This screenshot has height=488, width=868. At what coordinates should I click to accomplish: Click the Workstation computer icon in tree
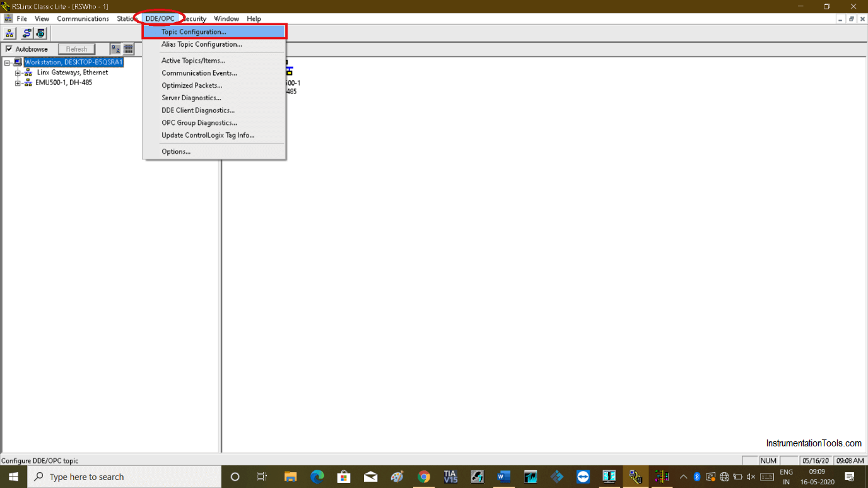(18, 62)
